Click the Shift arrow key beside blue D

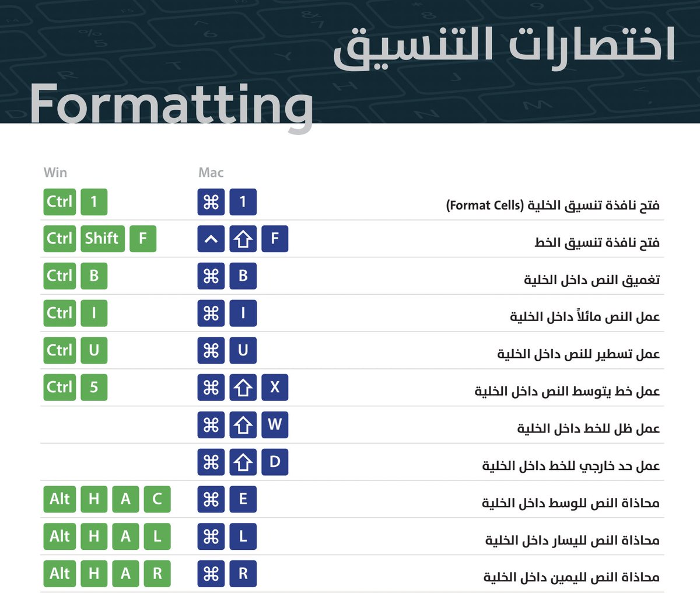pyautogui.click(x=243, y=462)
